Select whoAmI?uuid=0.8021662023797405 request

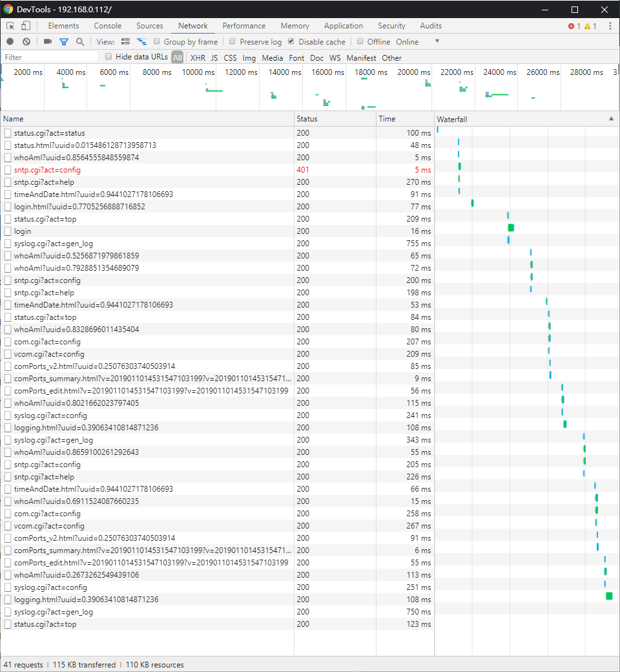tap(217, 403)
